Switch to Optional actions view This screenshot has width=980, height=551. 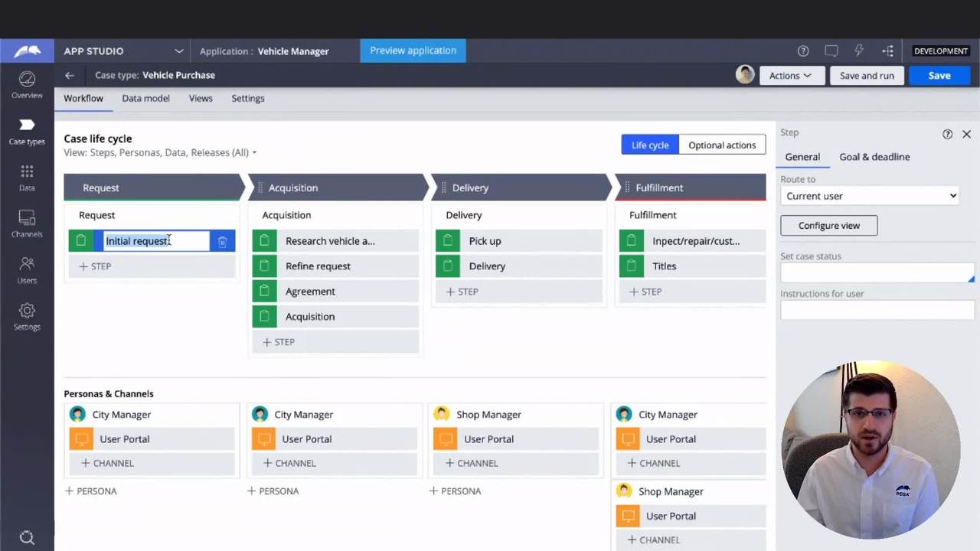pos(721,145)
